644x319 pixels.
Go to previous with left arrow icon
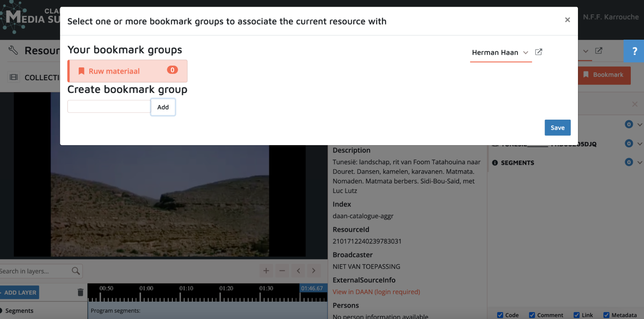pos(298,271)
